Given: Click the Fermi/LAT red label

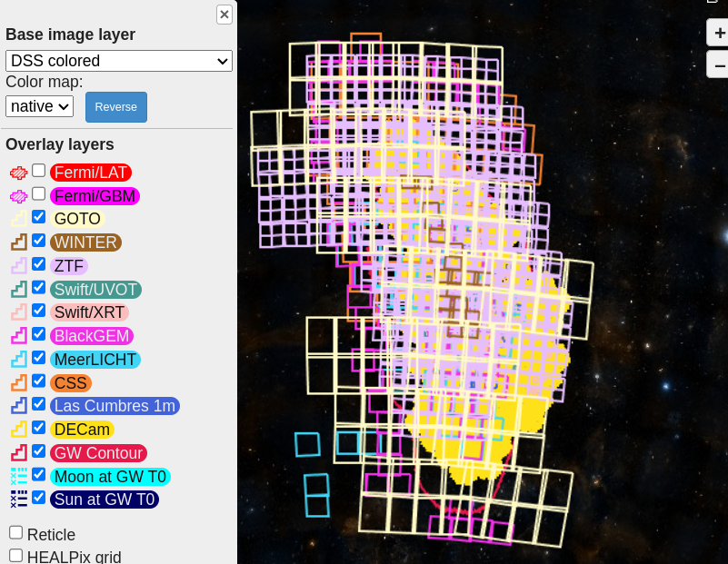Looking at the screenshot, I should (x=91, y=173).
